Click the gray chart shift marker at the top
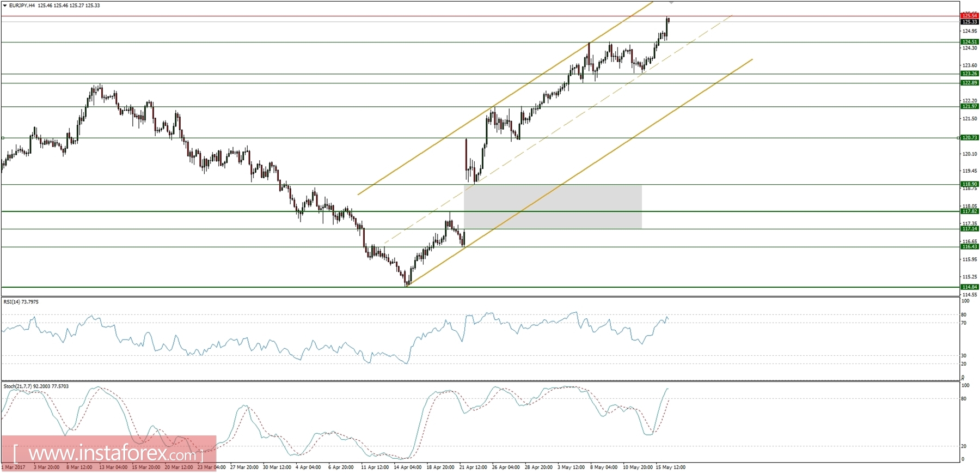The height and width of the screenshot is (473, 980). point(671,3)
